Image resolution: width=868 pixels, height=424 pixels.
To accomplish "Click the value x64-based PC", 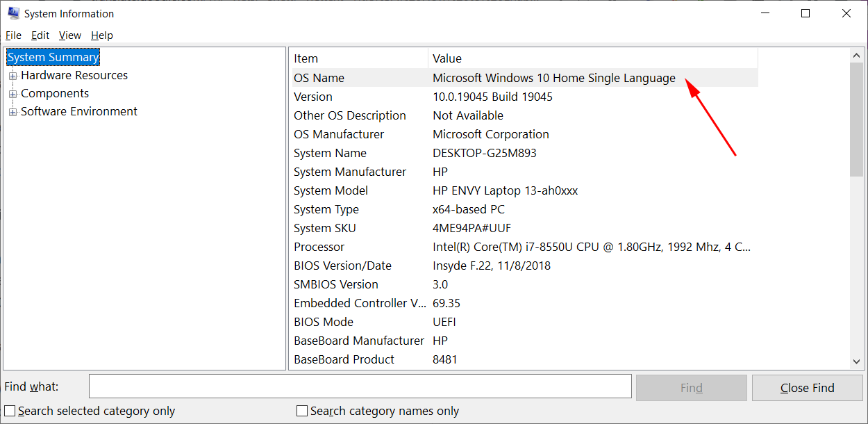I will click(x=469, y=209).
